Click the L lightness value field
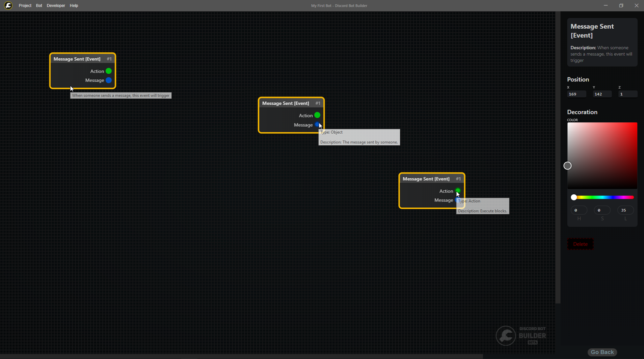 [626, 210]
